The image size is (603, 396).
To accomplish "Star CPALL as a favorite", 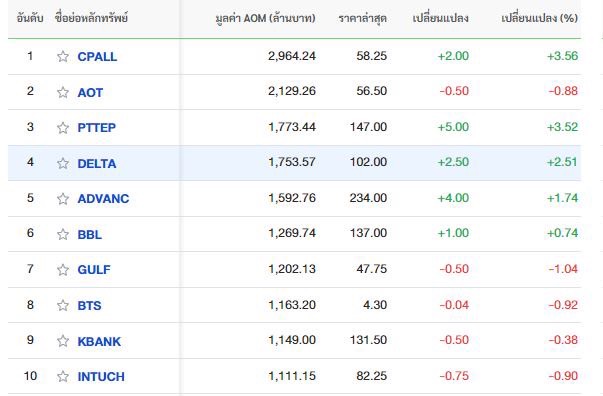I will [x=63, y=57].
